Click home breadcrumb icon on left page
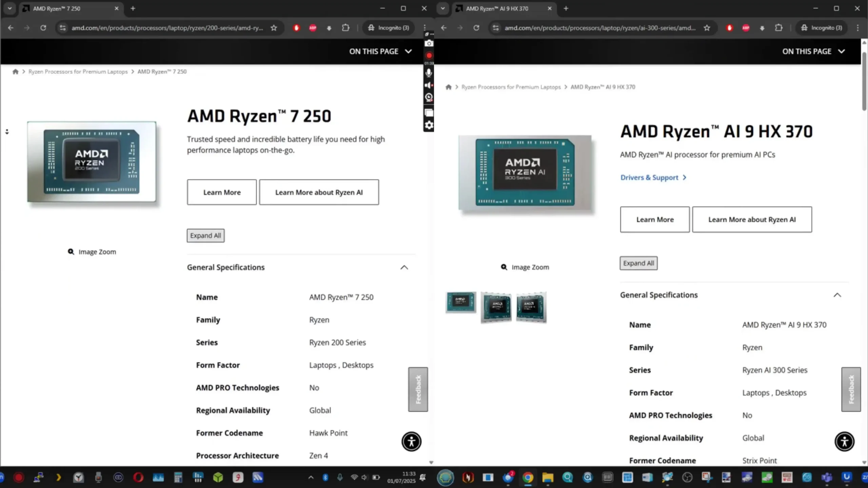868x488 pixels. (15, 72)
